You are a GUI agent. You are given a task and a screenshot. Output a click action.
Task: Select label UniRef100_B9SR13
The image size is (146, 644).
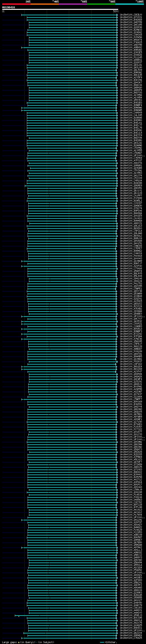click(131, 329)
